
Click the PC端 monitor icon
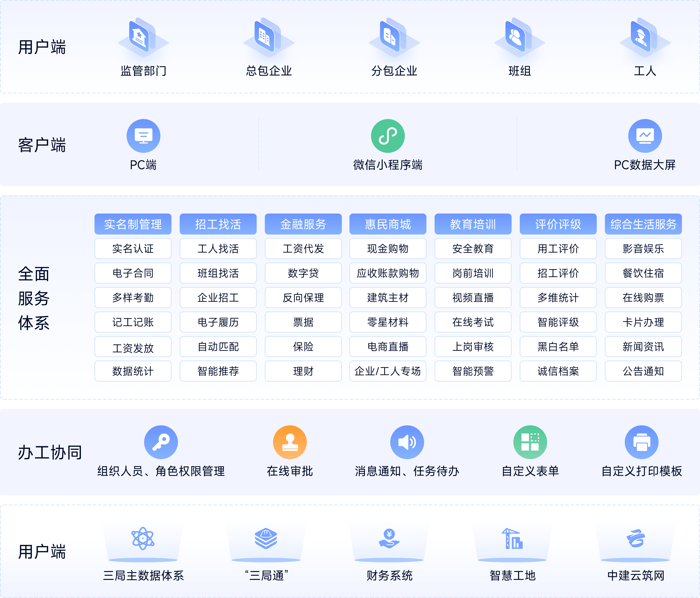point(143,136)
